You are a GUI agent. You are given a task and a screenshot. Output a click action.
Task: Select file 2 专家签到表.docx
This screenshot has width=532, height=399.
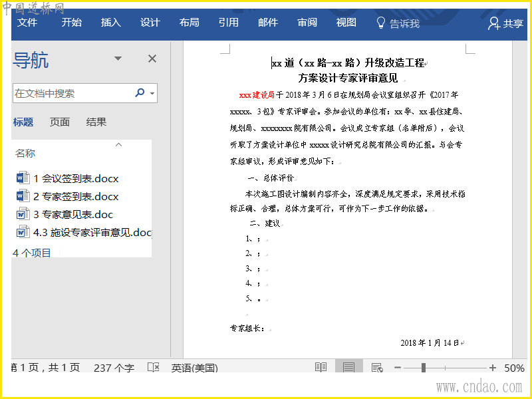pyautogui.click(x=68, y=196)
